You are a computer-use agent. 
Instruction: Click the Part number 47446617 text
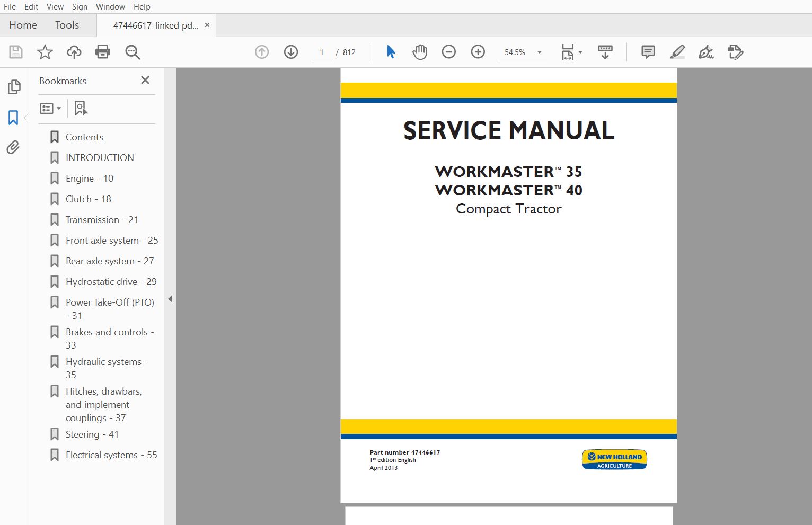pyautogui.click(x=405, y=452)
